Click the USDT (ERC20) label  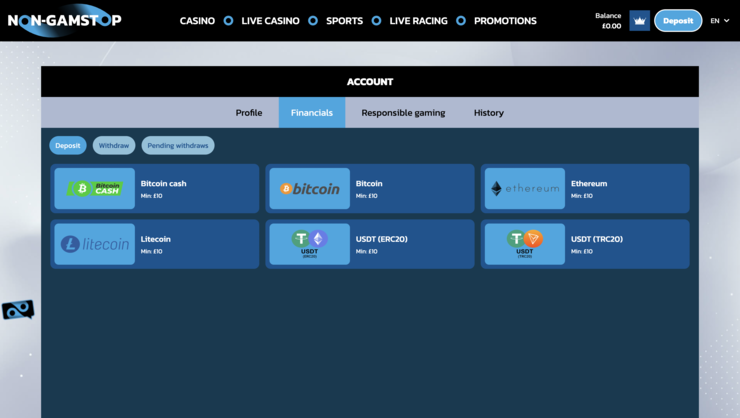coord(382,239)
